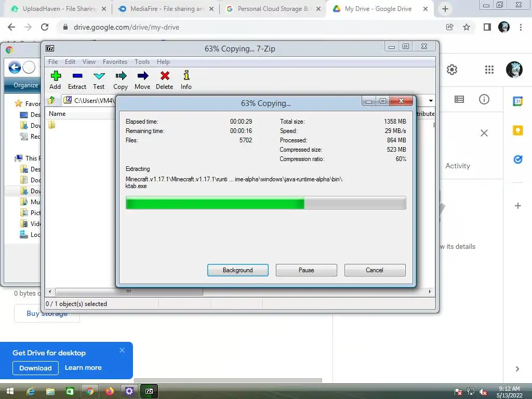Click Explorer back arrow button
Image resolution: width=532 pixels, height=399 pixels.
(15, 67)
